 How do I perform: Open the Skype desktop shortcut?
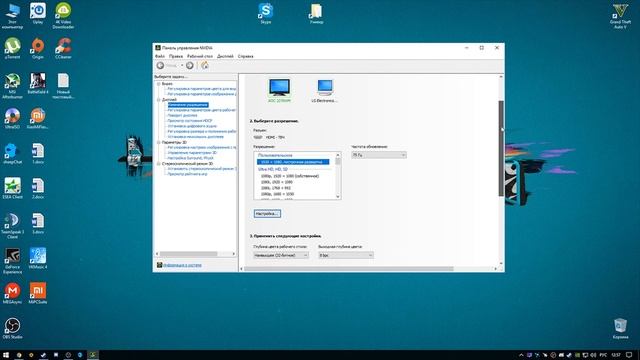click(266, 13)
